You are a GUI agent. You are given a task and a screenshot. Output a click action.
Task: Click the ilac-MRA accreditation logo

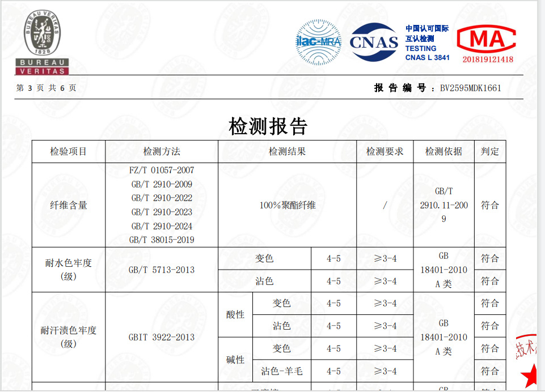[318, 42]
